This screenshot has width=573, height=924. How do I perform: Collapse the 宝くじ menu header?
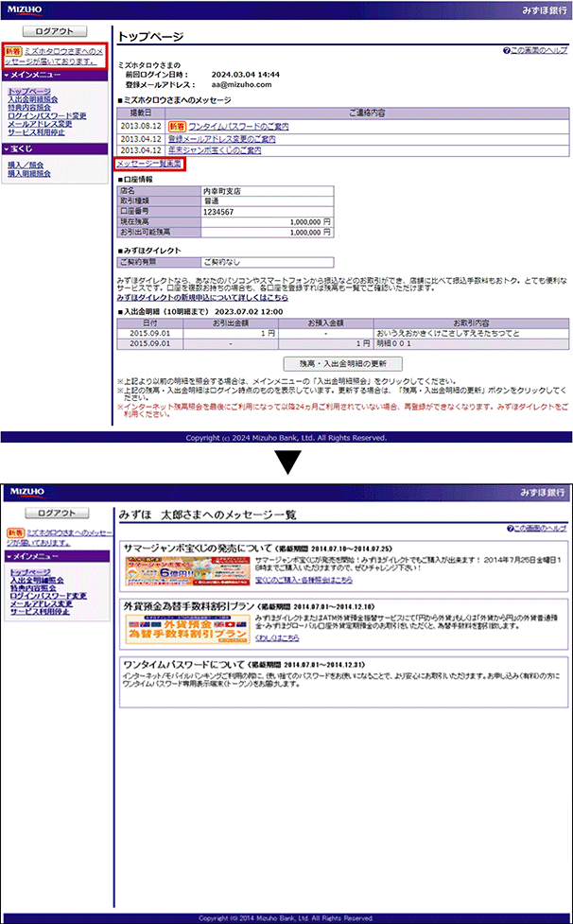tap(55, 149)
